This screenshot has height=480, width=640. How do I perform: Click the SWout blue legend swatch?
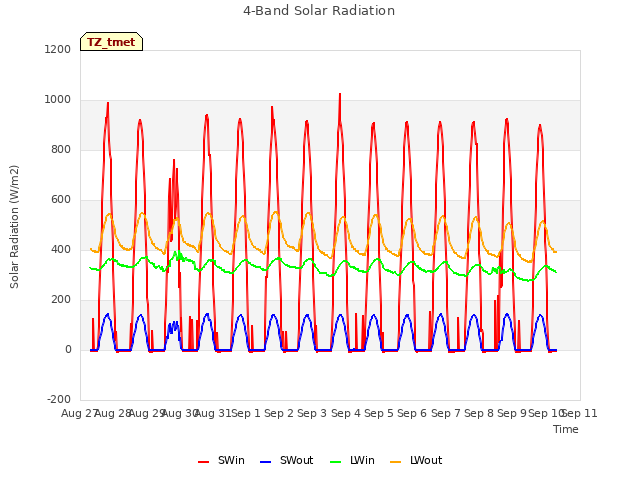pyautogui.click(x=265, y=462)
